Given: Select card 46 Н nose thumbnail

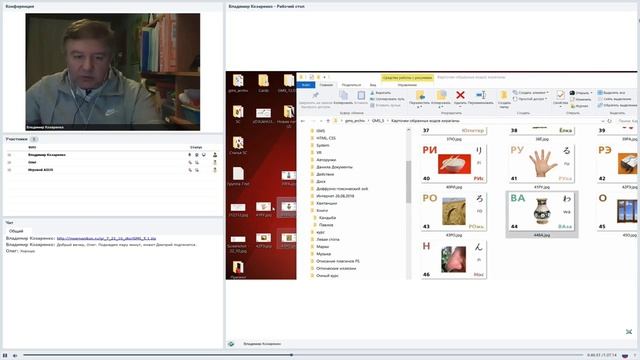Looking at the screenshot, I should [x=453, y=260].
